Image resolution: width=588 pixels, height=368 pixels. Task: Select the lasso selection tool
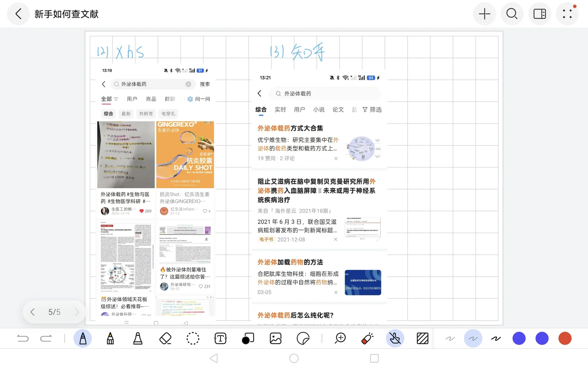[193, 338]
